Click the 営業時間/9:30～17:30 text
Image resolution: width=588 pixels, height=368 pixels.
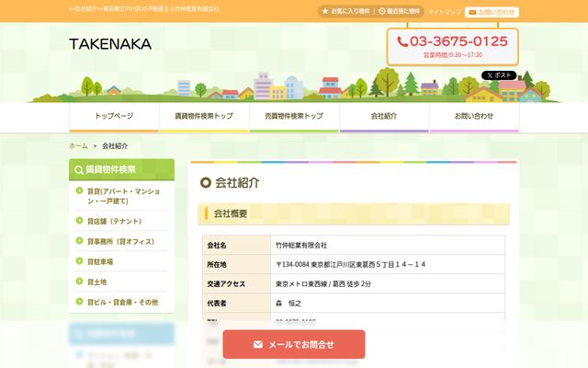point(453,55)
